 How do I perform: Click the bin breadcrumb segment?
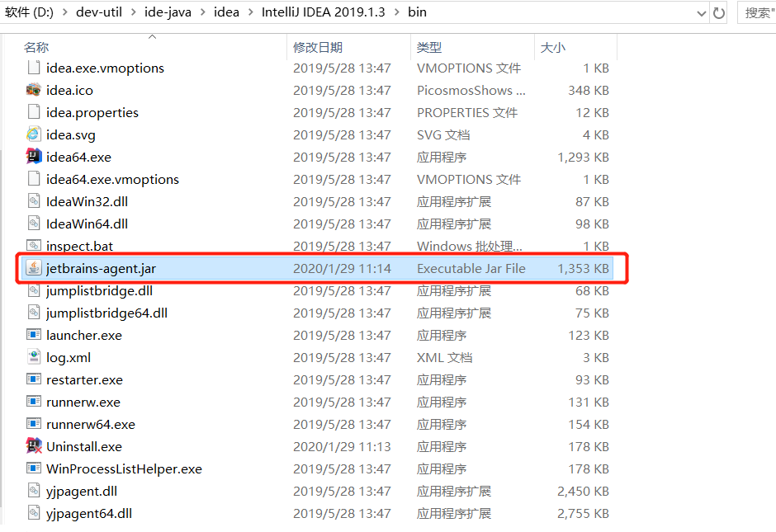(417, 12)
